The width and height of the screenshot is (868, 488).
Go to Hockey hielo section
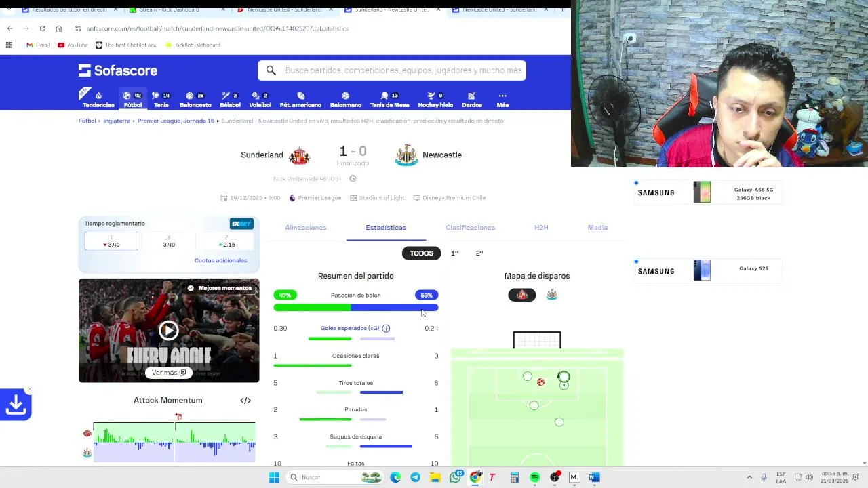[435, 100]
